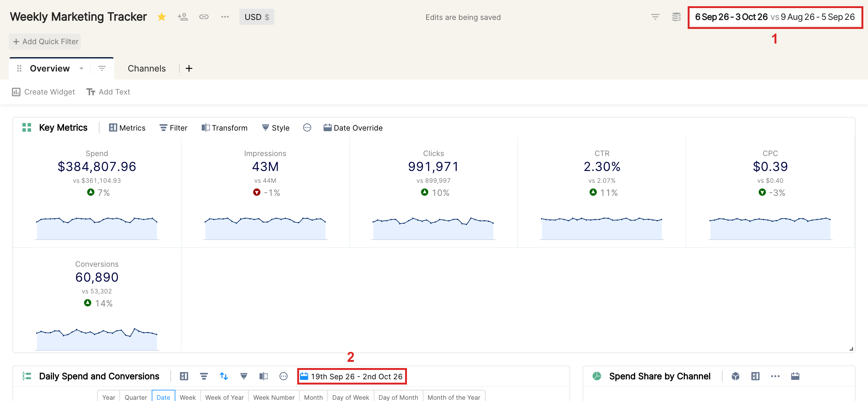Click the Impressions sparkline chart
The height and width of the screenshot is (401, 868).
[x=265, y=228]
